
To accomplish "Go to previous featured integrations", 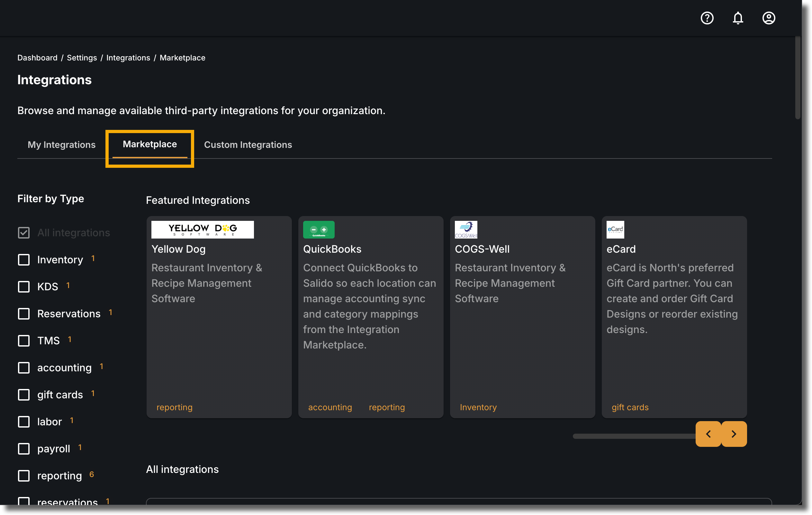I will [x=708, y=434].
